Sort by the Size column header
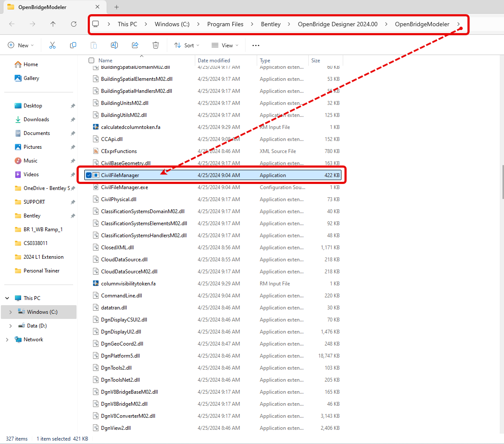The image size is (504, 444). tap(315, 61)
